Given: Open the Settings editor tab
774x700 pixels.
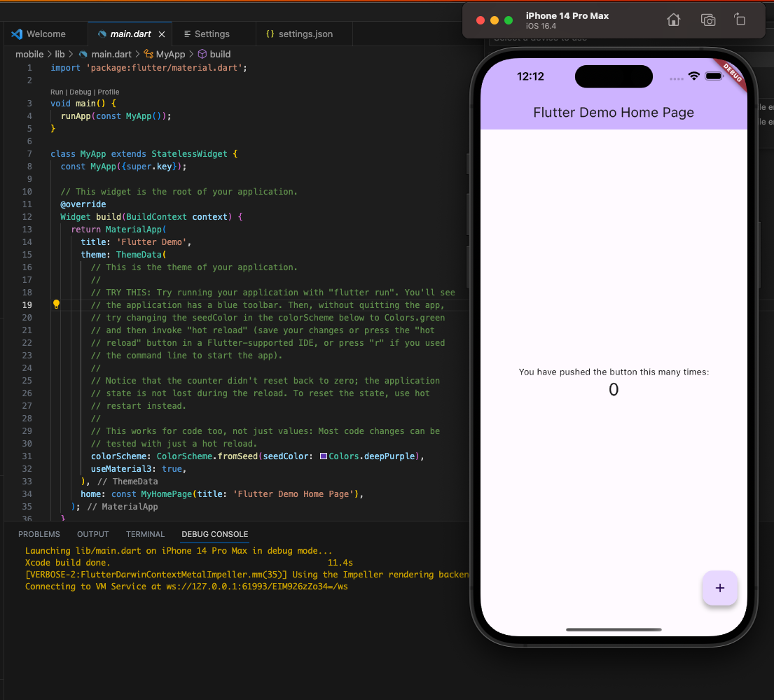Looking at the screenshot, I should pos(212,34).
